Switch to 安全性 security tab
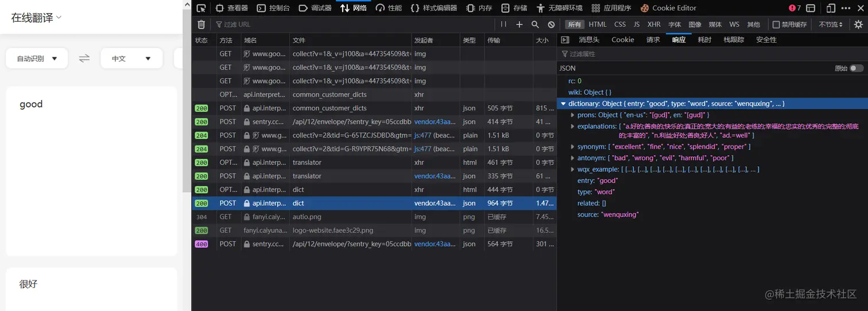 766,40
